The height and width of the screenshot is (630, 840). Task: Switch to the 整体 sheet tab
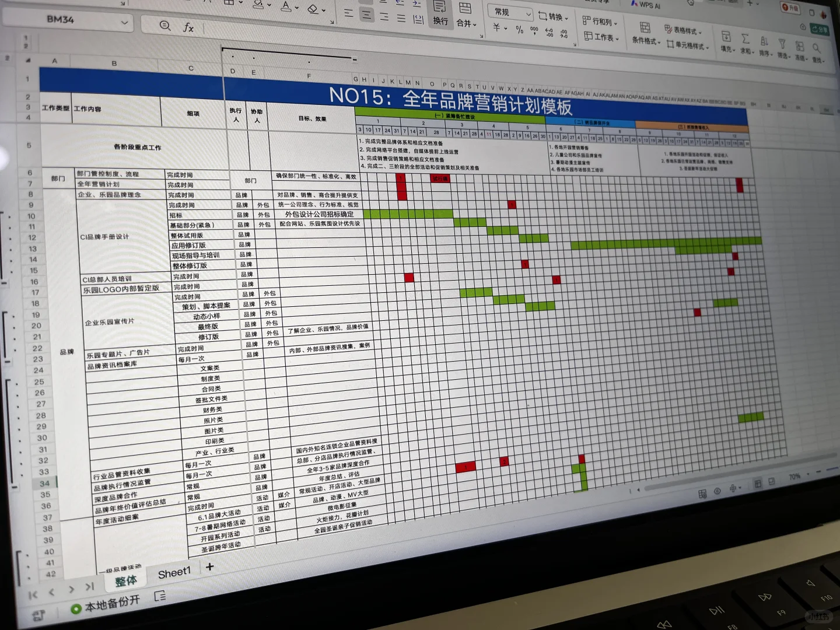pos(126,580)
